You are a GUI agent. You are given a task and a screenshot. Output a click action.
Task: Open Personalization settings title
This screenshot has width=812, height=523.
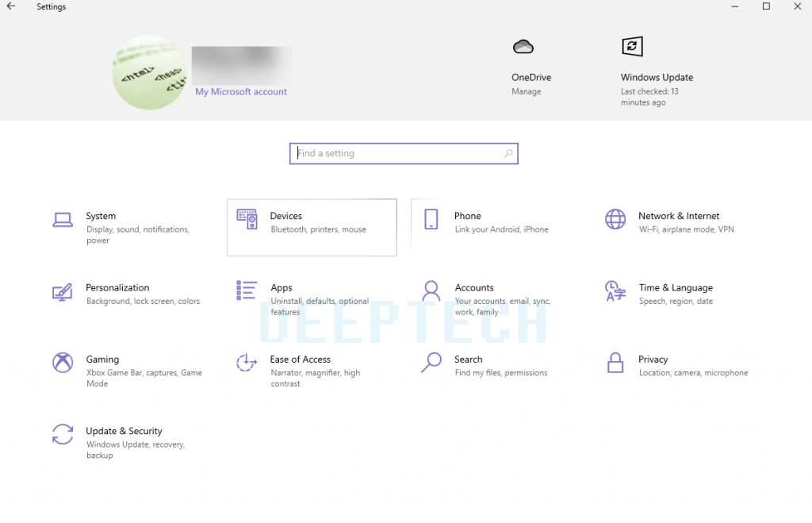[x=117, y=287]
